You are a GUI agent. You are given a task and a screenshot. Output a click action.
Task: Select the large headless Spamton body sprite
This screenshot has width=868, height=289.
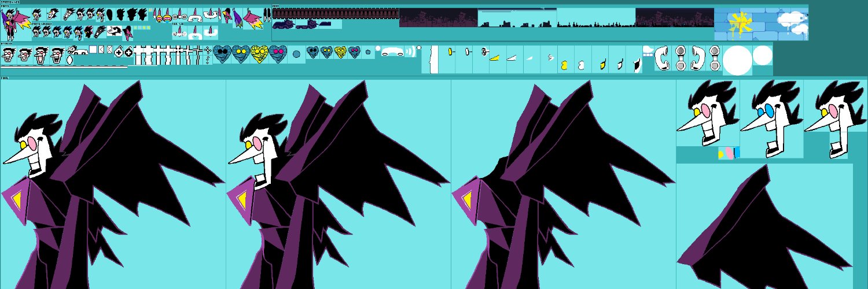pos(564,185)
